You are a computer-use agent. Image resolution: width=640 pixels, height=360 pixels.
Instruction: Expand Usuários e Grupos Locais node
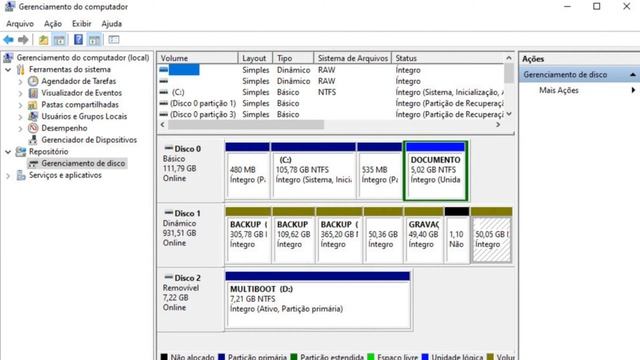21,117
